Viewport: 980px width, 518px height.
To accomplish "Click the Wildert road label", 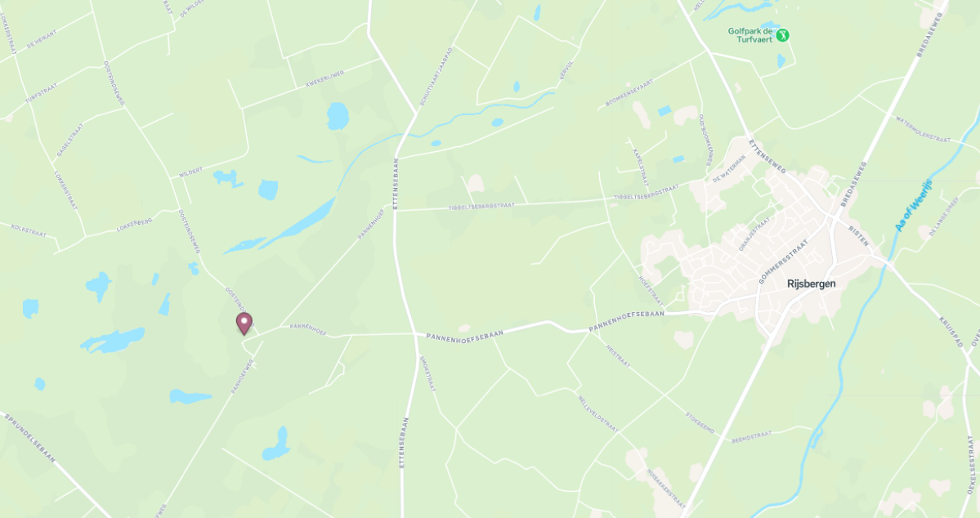I will click(191, 172).
